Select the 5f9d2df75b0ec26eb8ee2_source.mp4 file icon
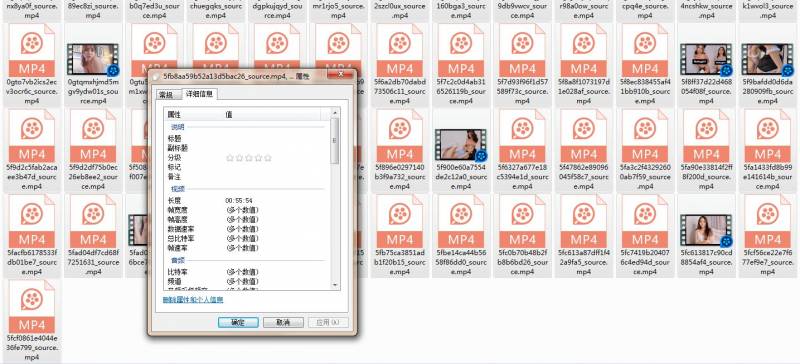 [93, 135]
